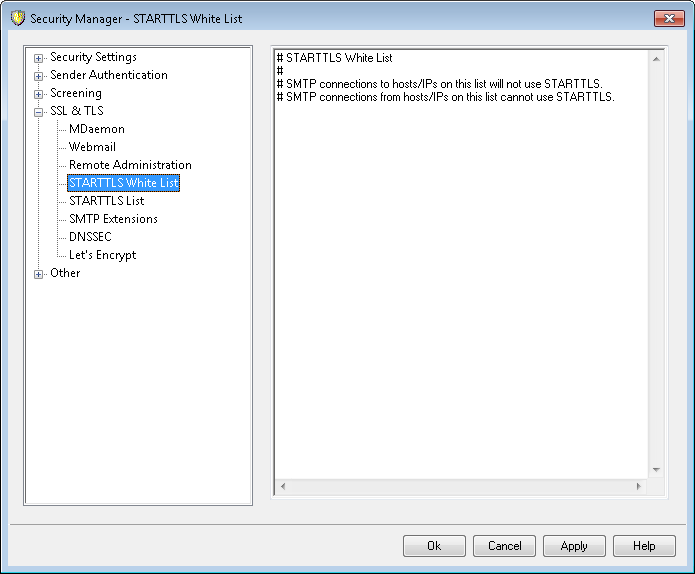Click the vertical scrollbar down arrow
The image size is (695, 574).
point(656,469)
